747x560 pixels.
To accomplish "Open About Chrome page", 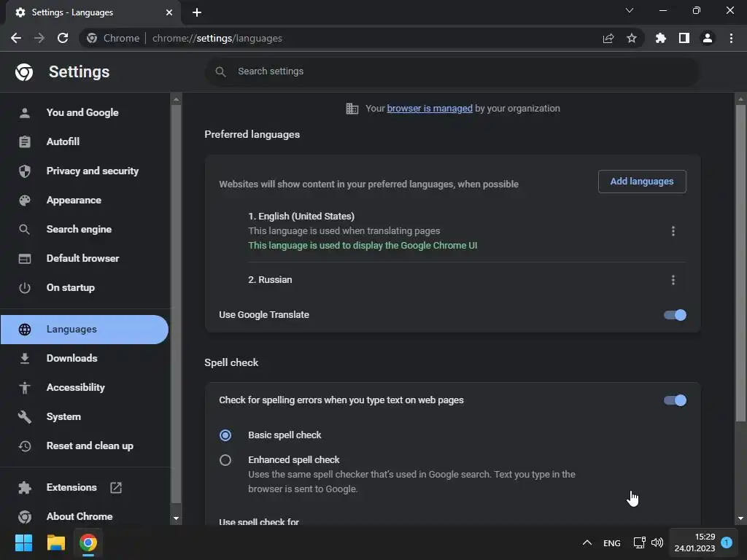I will [80, 516].
